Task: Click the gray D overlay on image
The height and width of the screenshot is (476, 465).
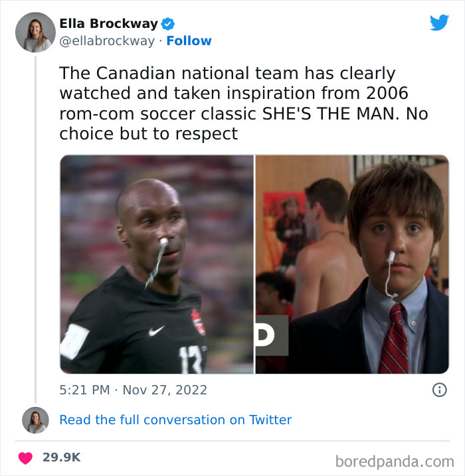Action: click(x=272, y=335)
